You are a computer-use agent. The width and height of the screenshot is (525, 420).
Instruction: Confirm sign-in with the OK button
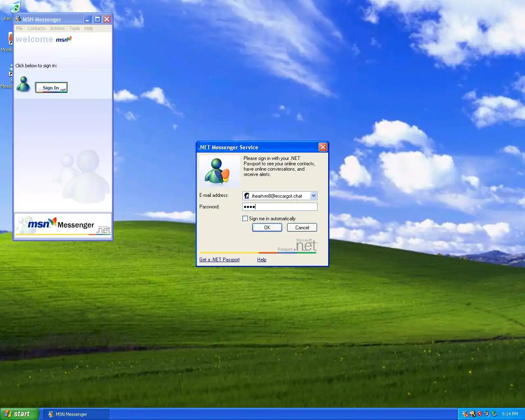(x=267, y=228)
